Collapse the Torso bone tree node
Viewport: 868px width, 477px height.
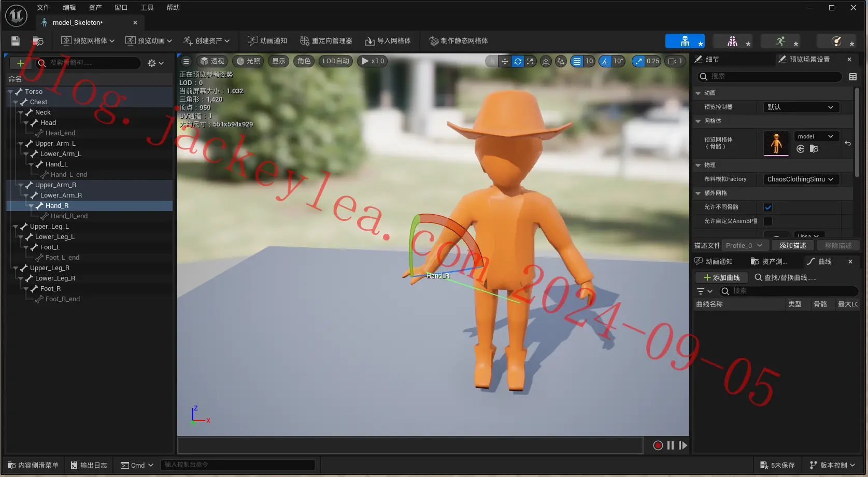(x=10, y=92)
